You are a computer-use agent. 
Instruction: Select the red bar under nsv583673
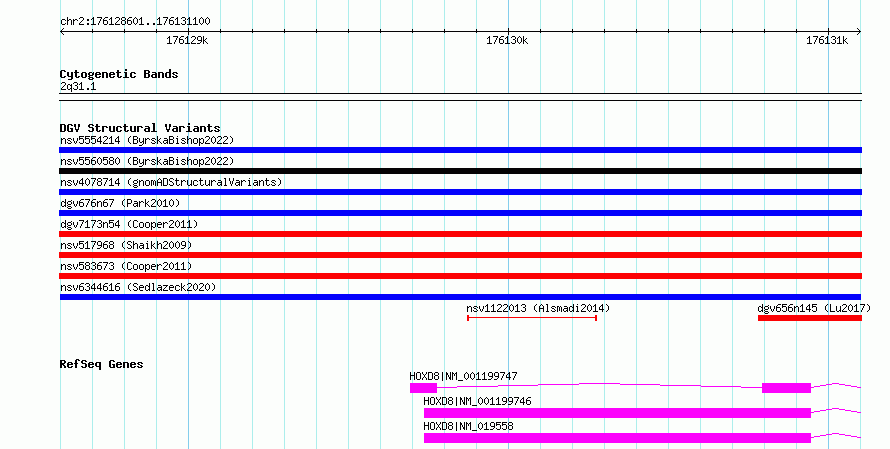pos(460,276)
